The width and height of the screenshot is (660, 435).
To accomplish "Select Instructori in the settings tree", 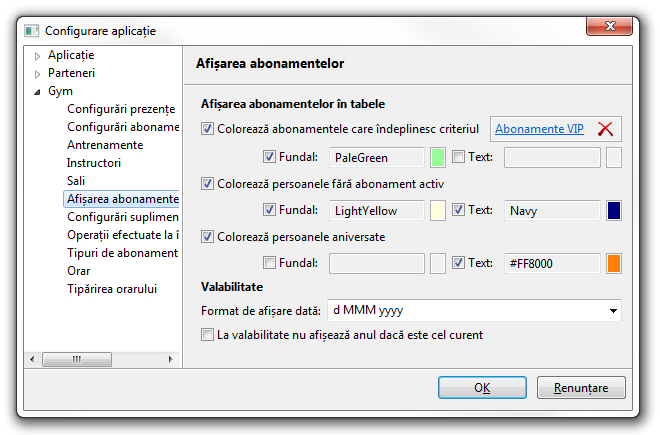I will pyautogui.click(x=94, y=163).
